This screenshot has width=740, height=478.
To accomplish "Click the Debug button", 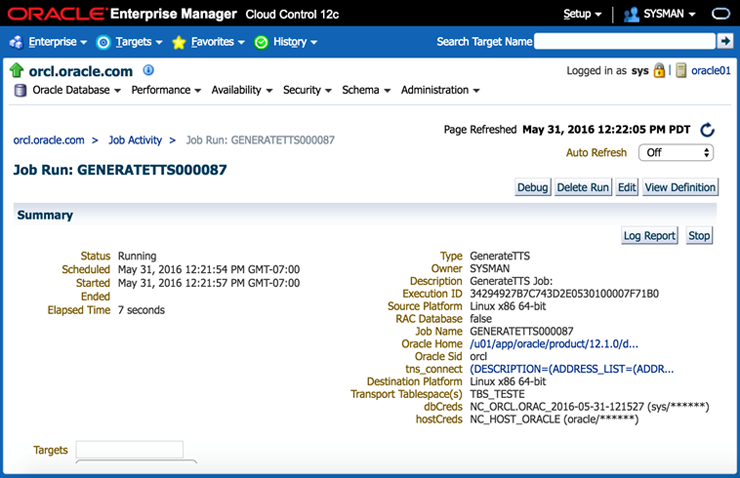I will [532, 187].
